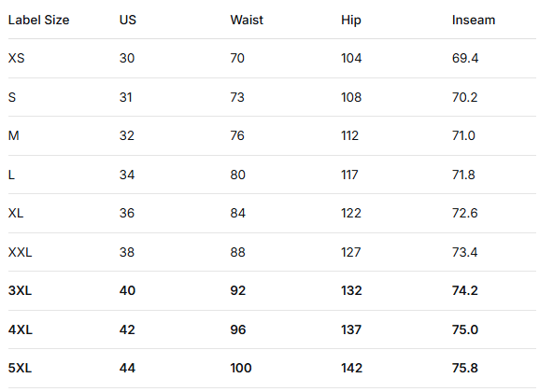The width and height of the screenshot is (539, 392).
Task: Select the 5XL label size cell
Action: point(20,369)
